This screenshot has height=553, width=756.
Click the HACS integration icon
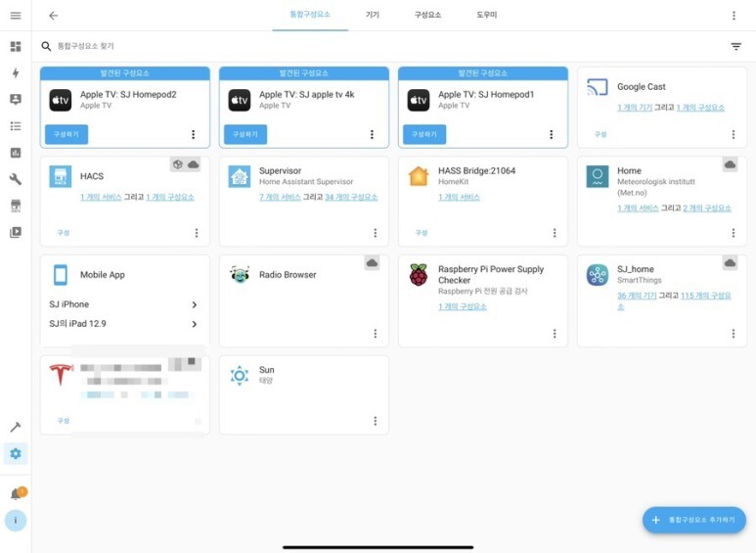61,176
